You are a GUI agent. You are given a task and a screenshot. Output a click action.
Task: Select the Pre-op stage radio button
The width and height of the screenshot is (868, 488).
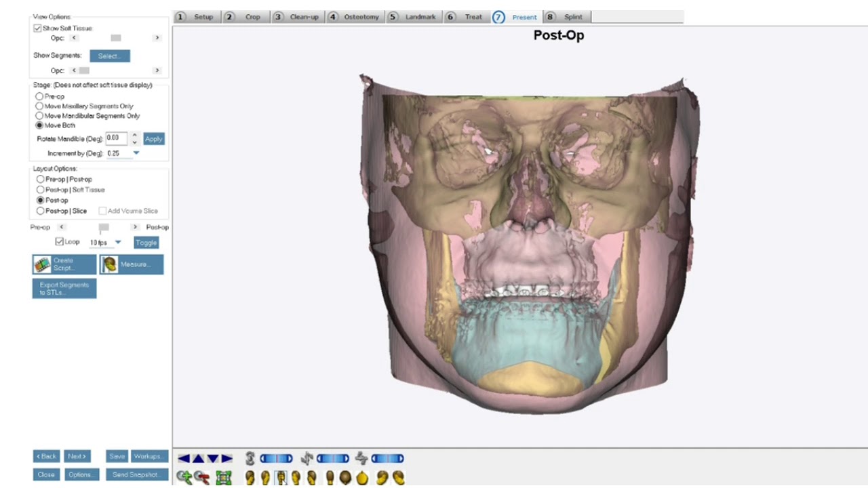[39, 97]
